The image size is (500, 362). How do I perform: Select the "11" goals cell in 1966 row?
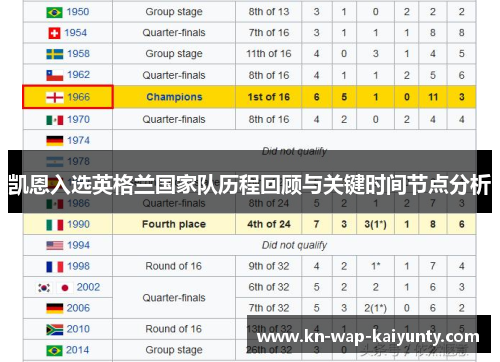[x=433, y=97]
